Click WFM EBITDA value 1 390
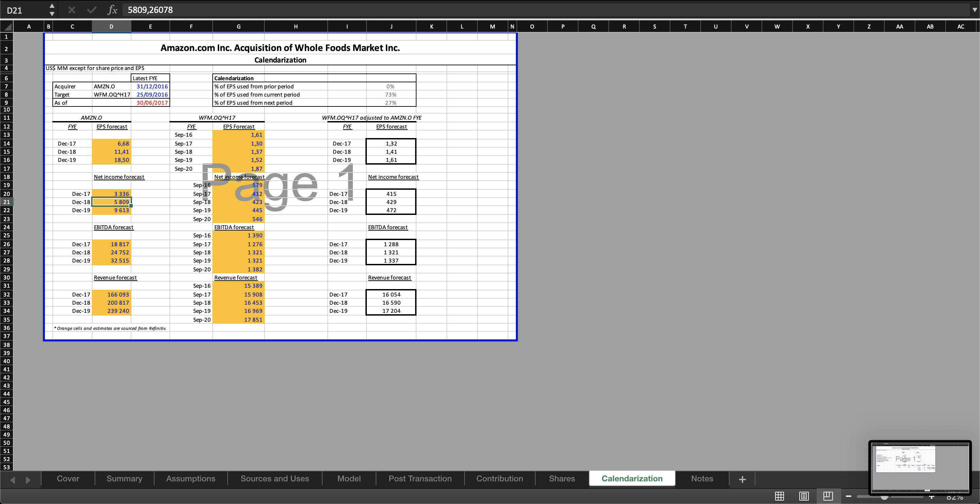Image resolution: width=980 pixels, height=504 pixels. [239, 235]
